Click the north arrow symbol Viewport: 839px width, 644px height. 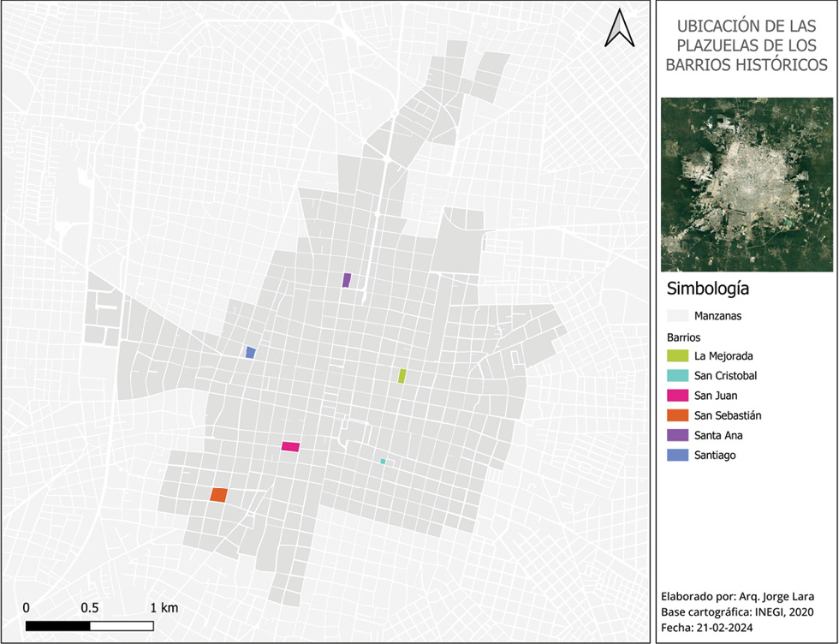coord(617,27)
